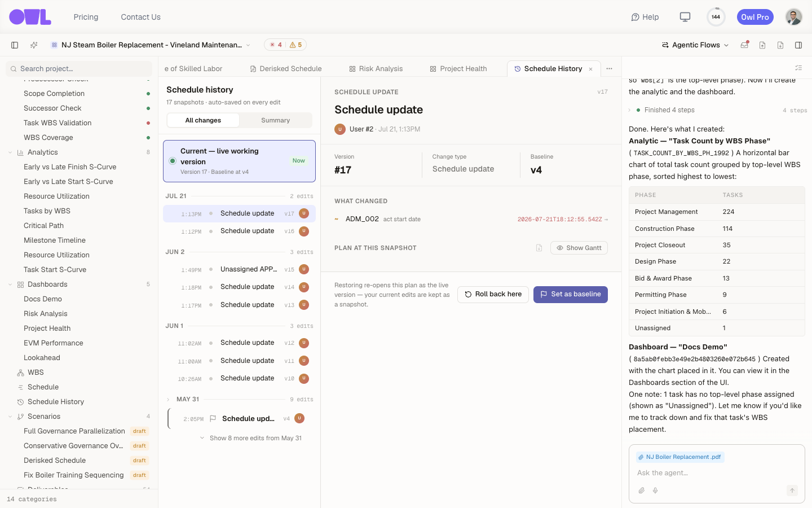Collapse the Scenarios section

[10, 417]
